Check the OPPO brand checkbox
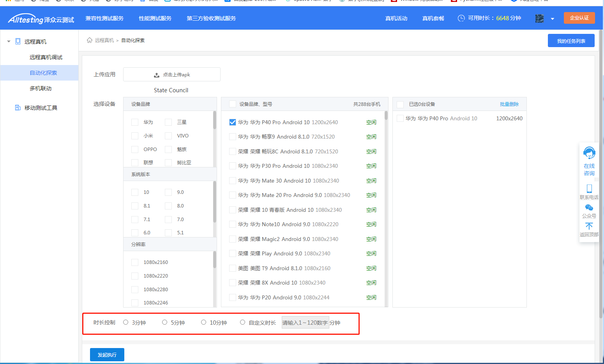 [x=135, y=149]
